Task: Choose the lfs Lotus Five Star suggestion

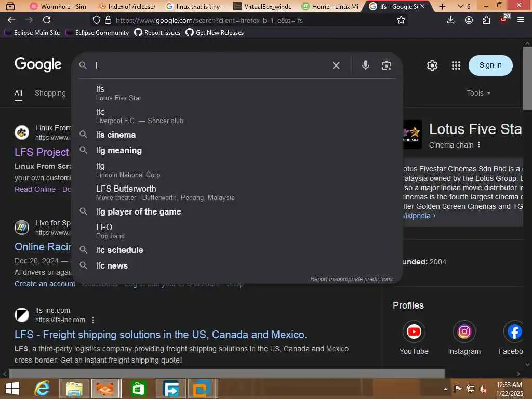Action: pyautogui.click(x=237, y=94)
